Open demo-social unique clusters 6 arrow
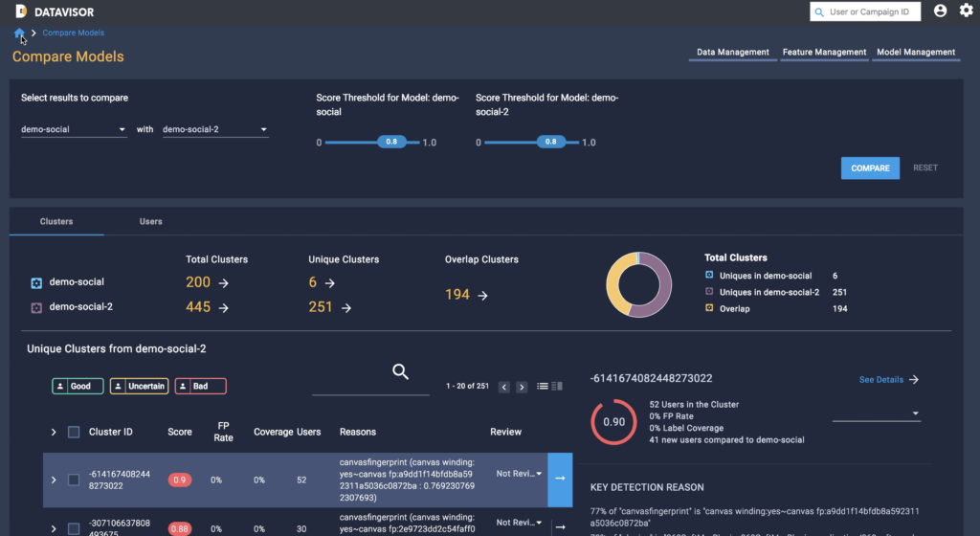Image resolution: width=980 pixels, height=536 pixels. [x=329, y=283]
